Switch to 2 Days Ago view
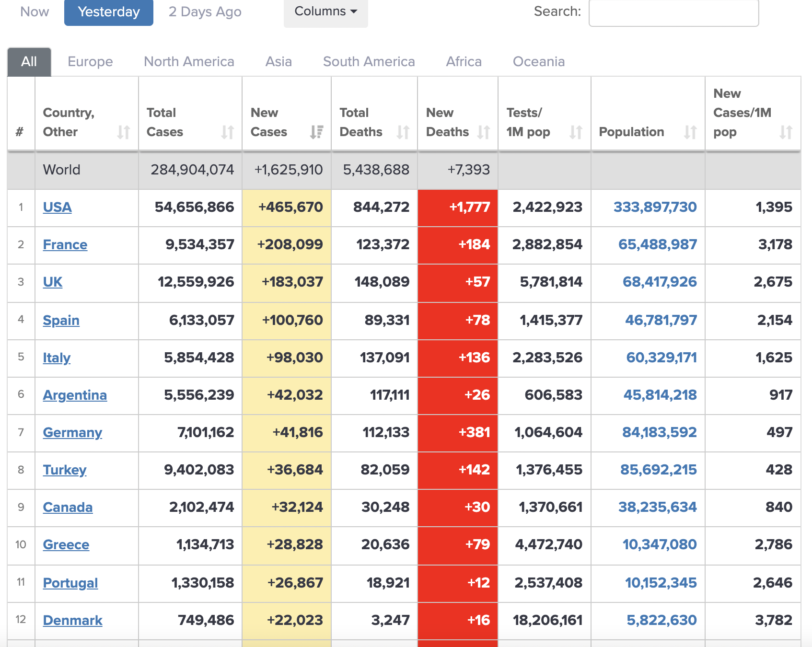812x647 pixels. click(x=205, y=12)
